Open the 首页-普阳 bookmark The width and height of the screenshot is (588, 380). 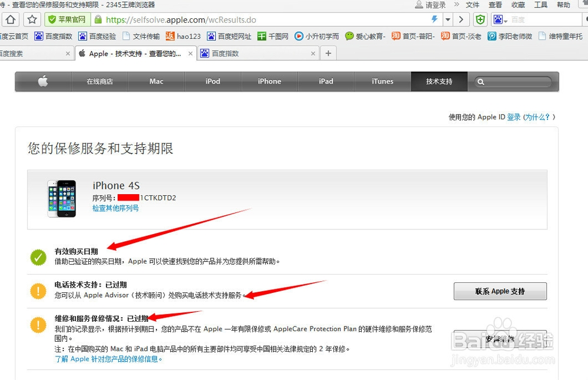[413, 36]
